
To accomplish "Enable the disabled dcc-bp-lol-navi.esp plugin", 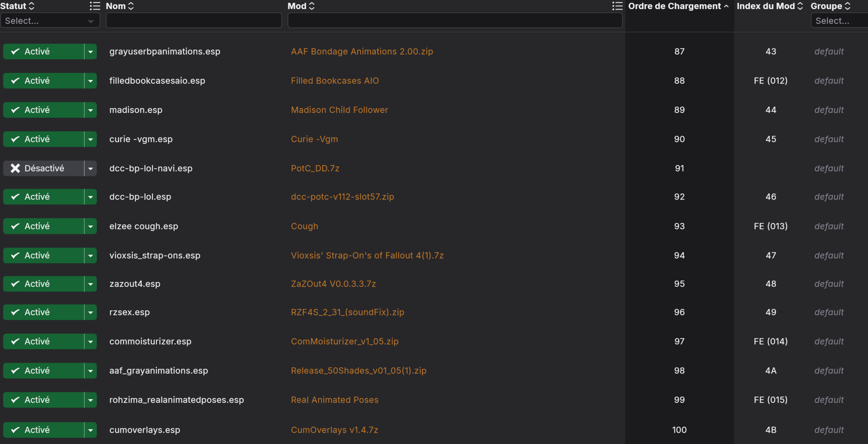I will coord(43,168).
